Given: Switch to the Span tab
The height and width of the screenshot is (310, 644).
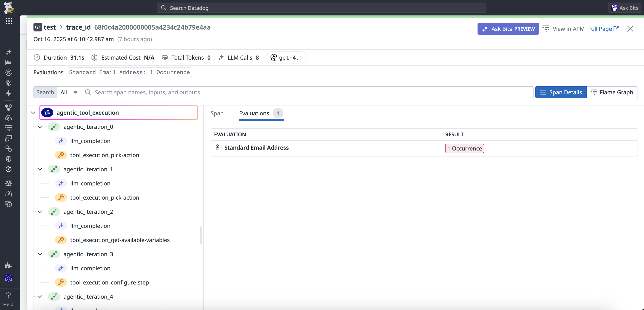Looking at the screenshot, I should click(x=217, y=113).
